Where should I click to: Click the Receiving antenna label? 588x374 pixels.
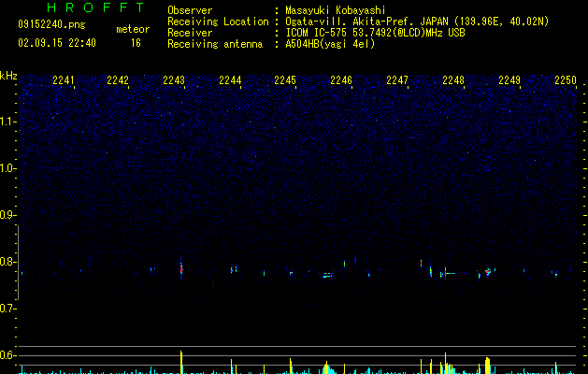(215, 44)
